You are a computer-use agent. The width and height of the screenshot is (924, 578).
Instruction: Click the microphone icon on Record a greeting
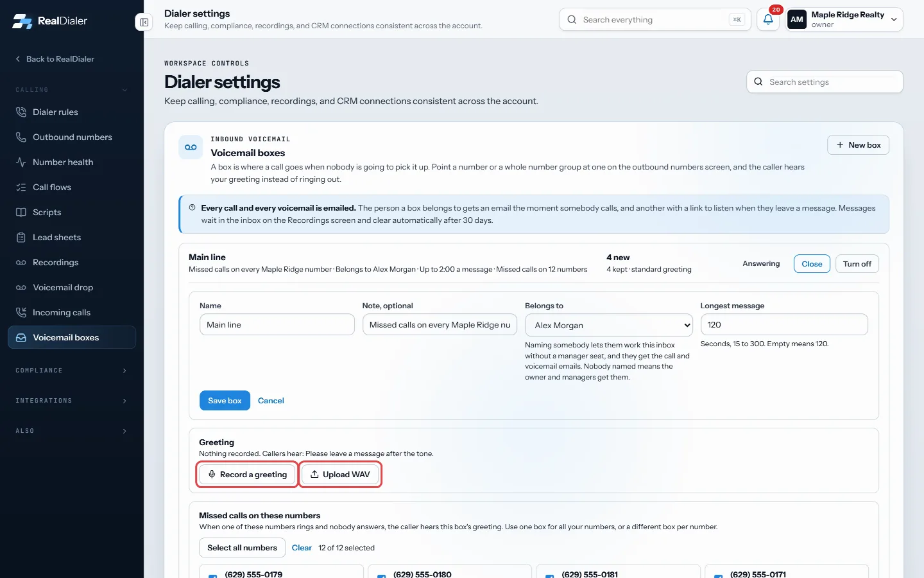[x=212, y=475]
